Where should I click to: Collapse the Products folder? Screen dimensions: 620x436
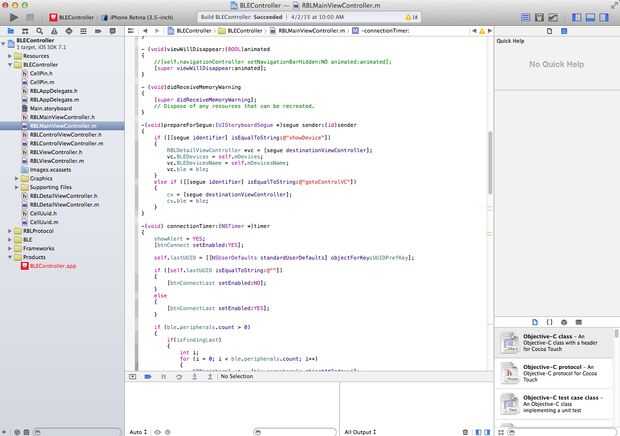click(x=10, y=257)
